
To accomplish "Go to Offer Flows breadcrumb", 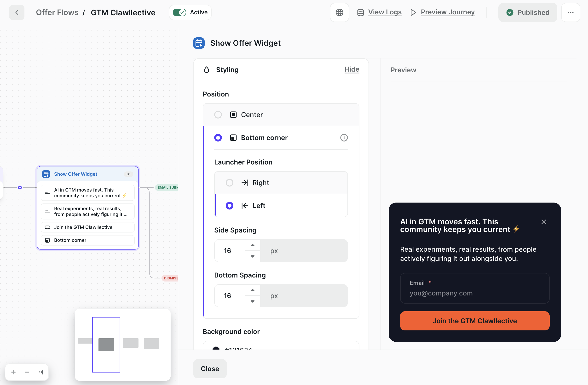I will coord(57,12).
